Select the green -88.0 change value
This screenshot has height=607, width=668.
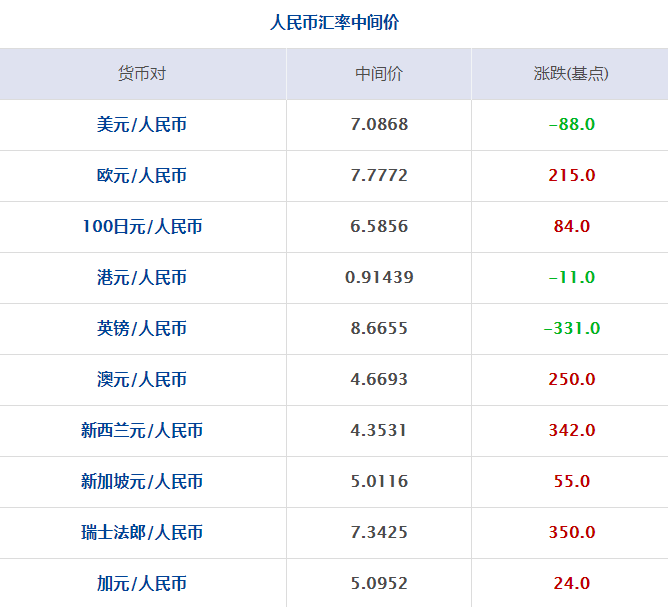coord(572,125)
